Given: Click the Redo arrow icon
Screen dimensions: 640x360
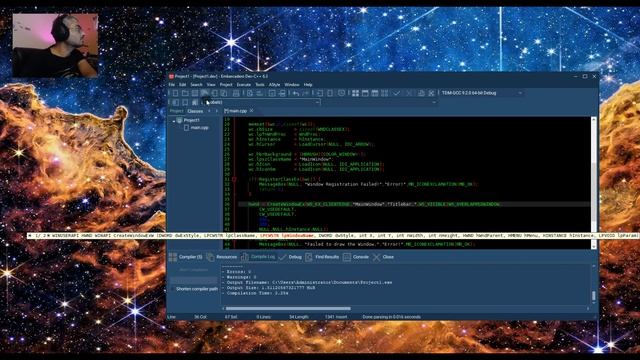Looking at the screenshot, I should click(305, 93).
